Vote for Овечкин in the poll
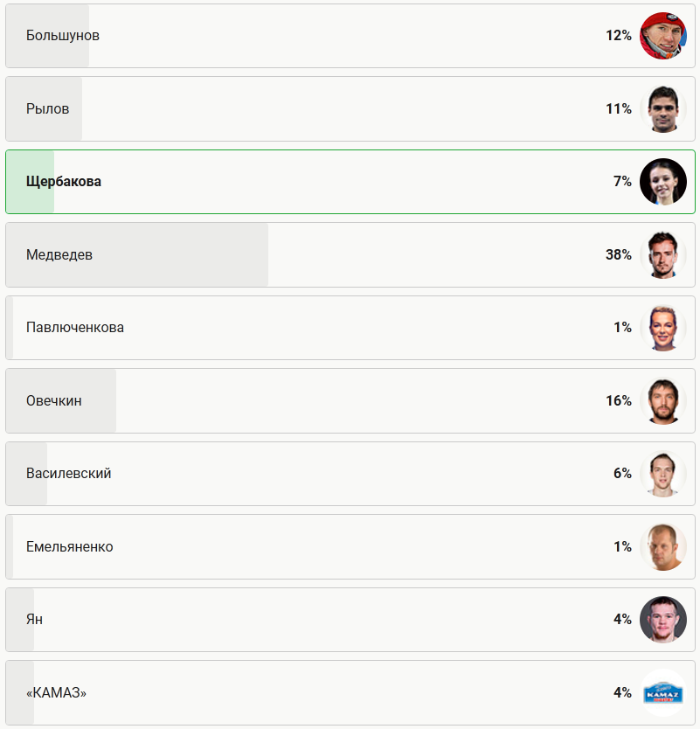The width and height of the screenshot is (700, 729). click(x=350, y=401)
